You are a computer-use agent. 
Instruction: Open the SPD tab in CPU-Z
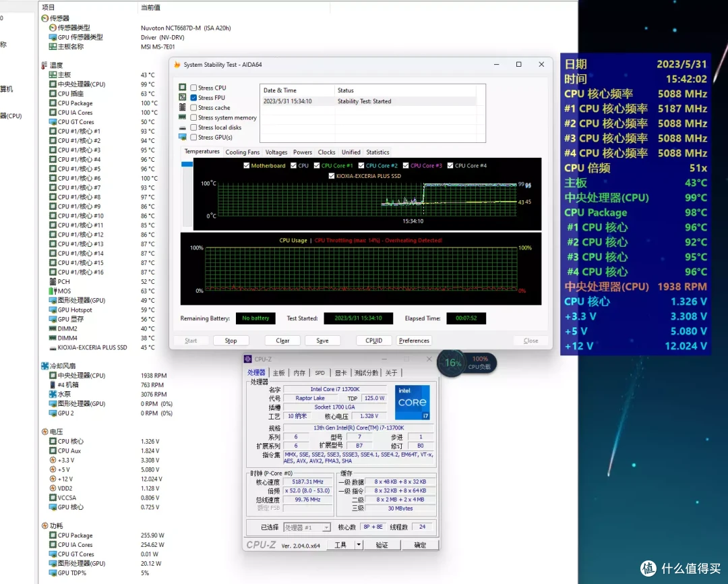click(320, 373)
